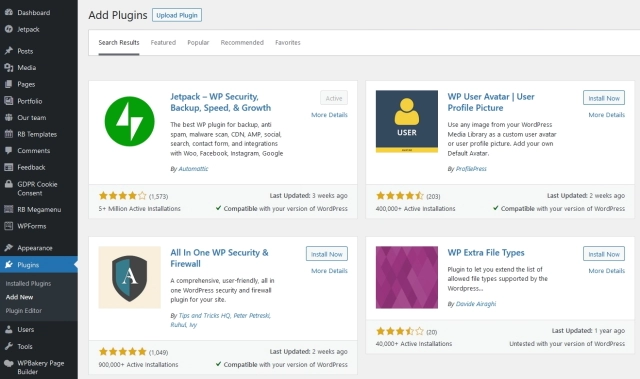640x379 pixels.
Task: Click the All In One WP Security shield thumbnail
Action: 129,277
